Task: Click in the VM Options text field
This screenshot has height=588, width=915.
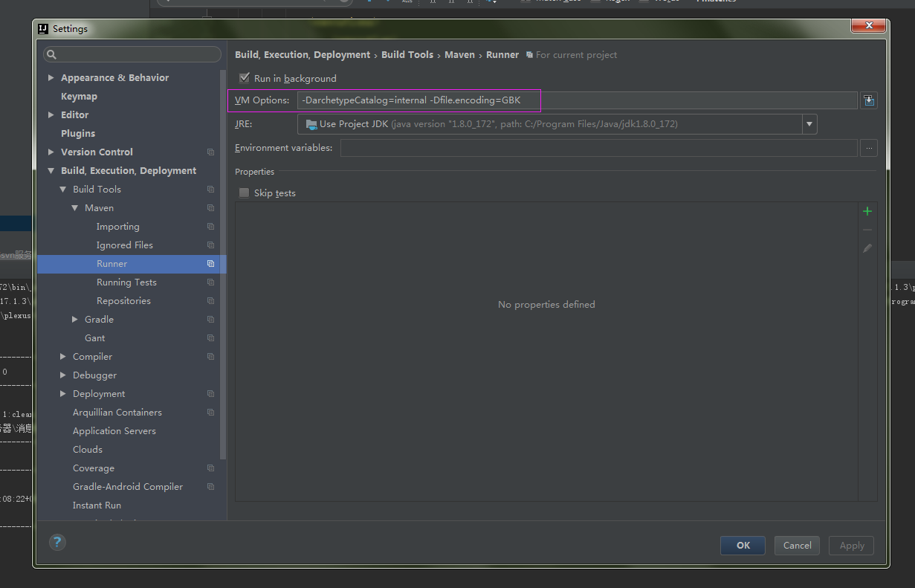Action: [577, 100]
